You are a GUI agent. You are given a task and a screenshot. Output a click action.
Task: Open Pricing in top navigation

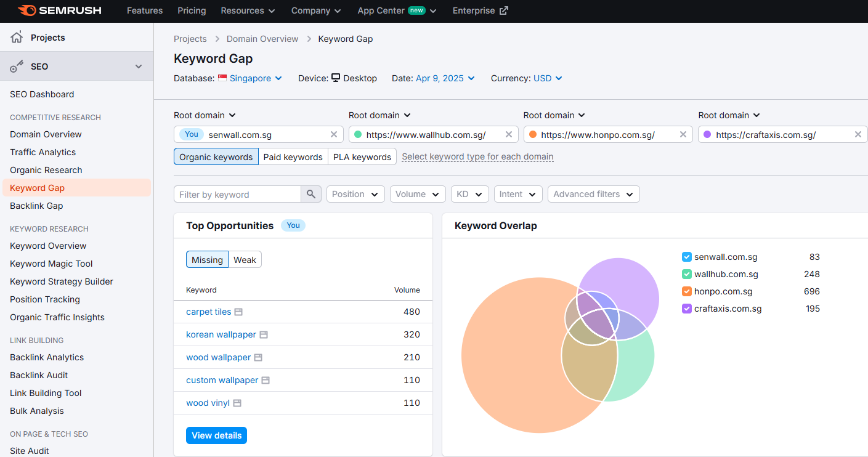[x=192, y=10]
